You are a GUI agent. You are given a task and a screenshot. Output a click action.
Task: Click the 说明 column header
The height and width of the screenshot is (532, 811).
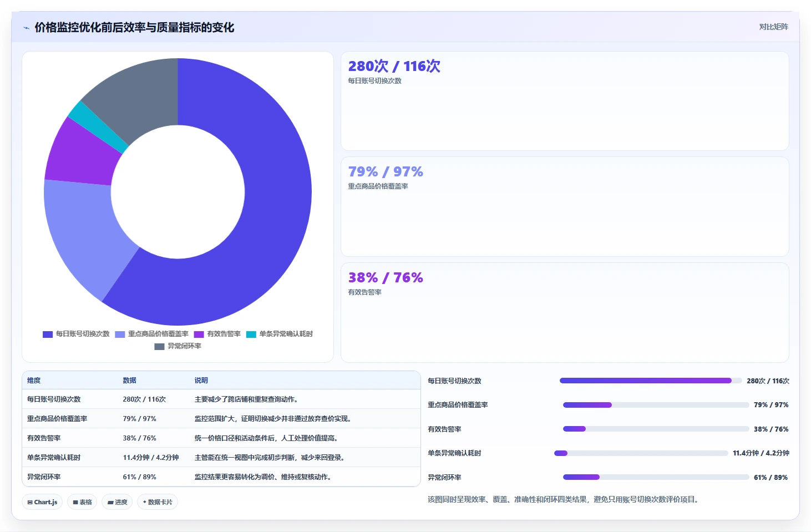pos(201,381)
